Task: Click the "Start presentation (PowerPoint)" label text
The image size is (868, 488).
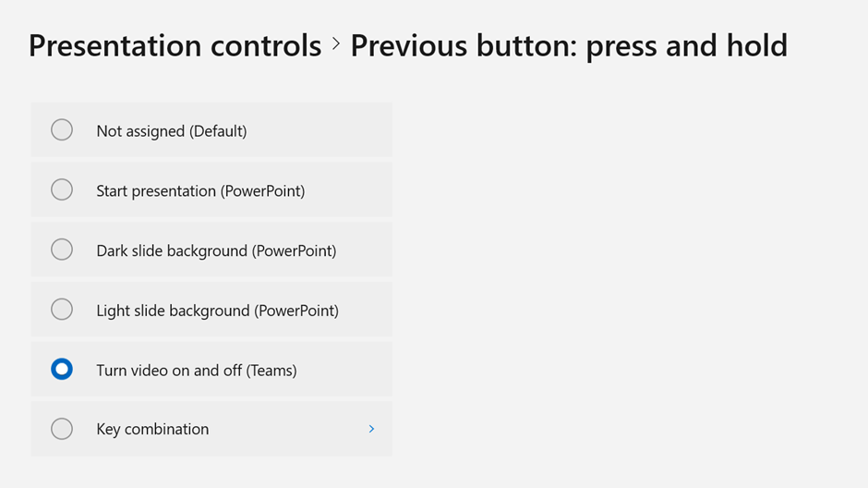Action: coord(200,191)
